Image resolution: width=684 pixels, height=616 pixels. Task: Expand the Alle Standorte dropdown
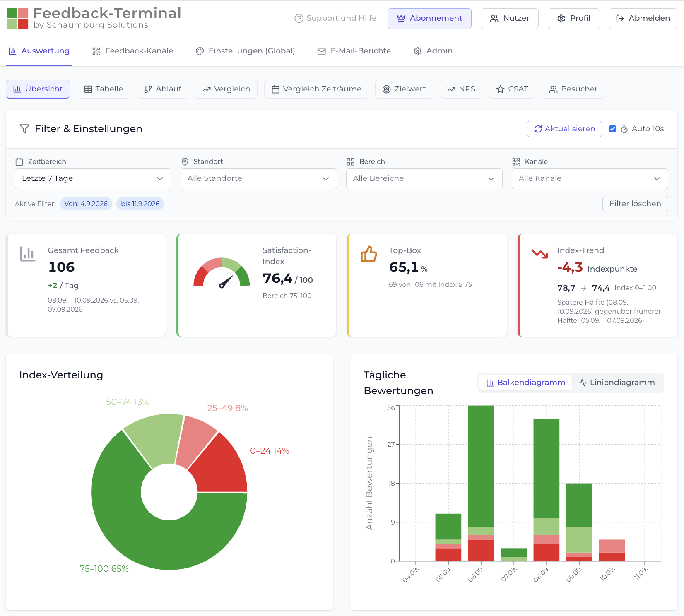(259, 179)
